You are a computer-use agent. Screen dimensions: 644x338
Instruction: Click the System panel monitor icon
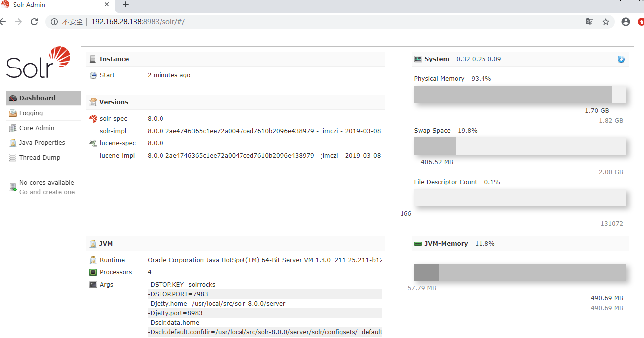pos(418,59)
